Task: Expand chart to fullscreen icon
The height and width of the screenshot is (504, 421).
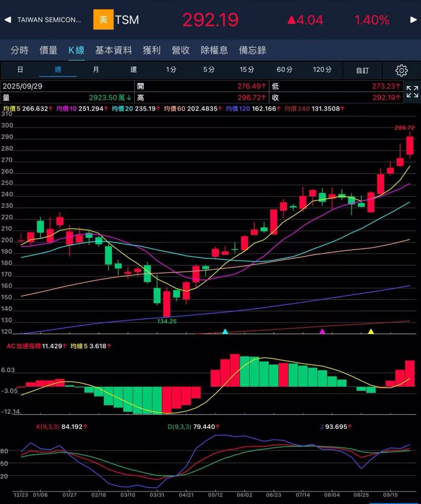Action: (x=412, y=92)
